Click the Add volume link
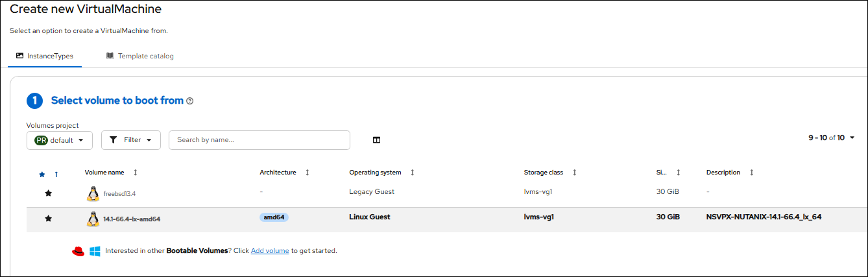The image size is (868, 277). [x=270, y=250]
